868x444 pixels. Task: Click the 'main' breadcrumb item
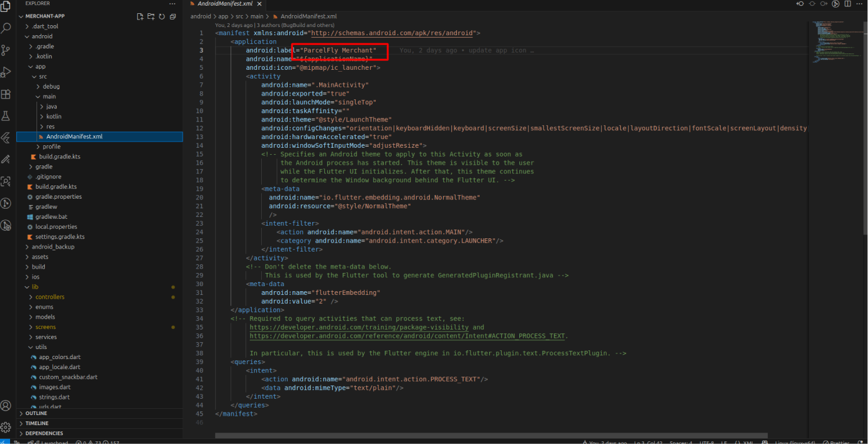click(x=258, y=16)
